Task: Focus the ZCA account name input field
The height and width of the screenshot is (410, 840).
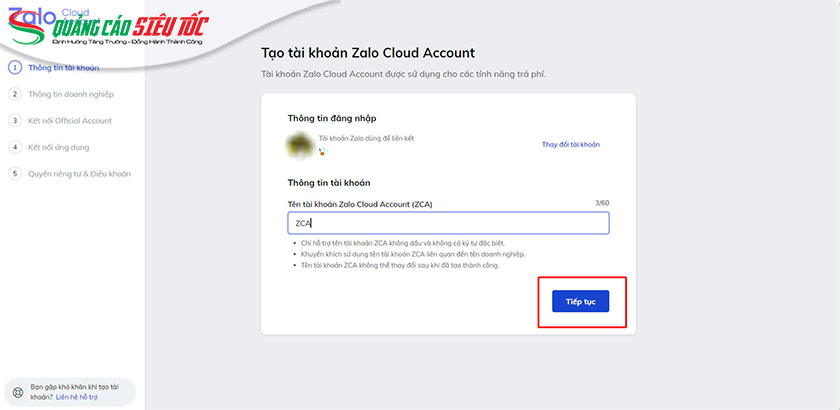Action: tap(448, 222)
